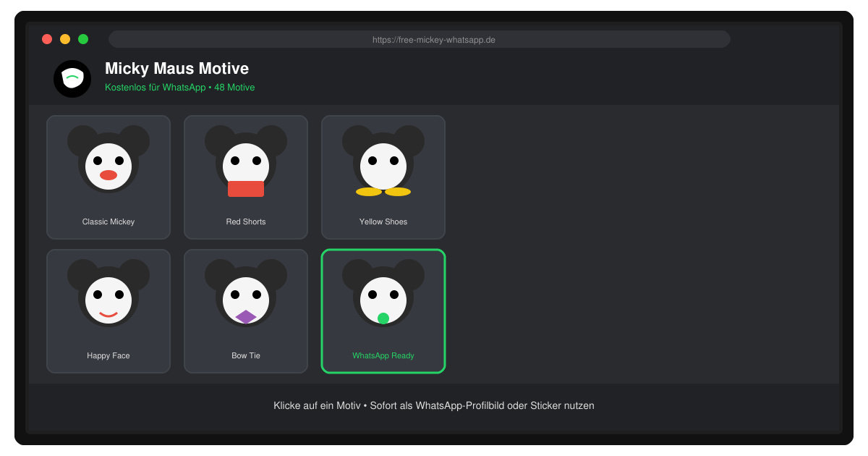Click the green 'WhatsApp Ready' label

pos(383,355)
